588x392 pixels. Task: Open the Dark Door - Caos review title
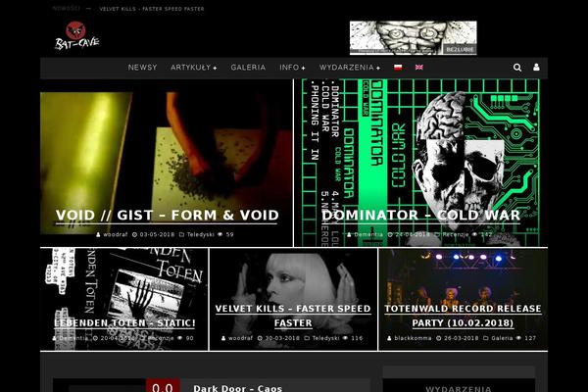pos(238,388)
